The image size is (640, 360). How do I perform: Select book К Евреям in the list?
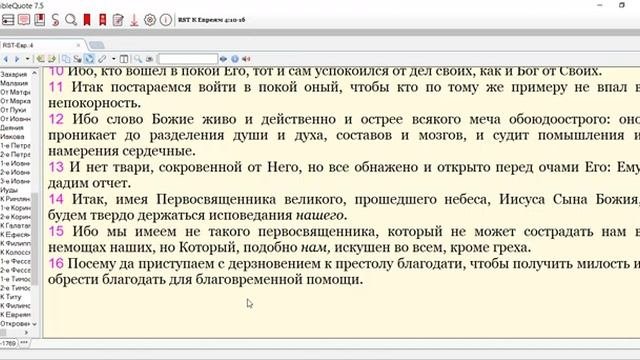click(15, 315)
